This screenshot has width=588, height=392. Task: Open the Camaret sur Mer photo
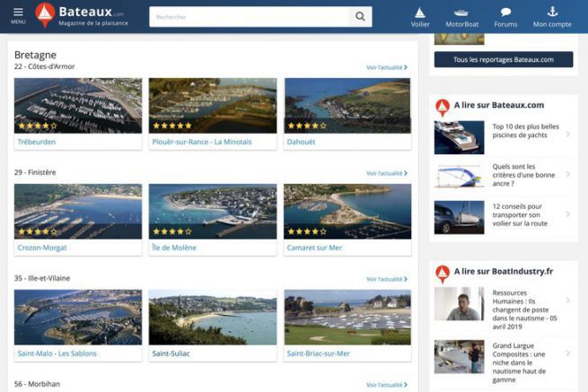[347, 212]
